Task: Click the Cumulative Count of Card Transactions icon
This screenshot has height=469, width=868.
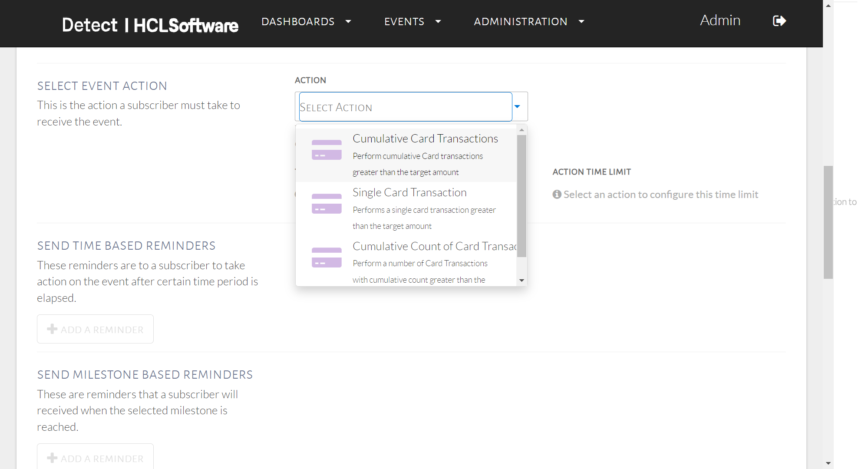Action: coord(327,258)
